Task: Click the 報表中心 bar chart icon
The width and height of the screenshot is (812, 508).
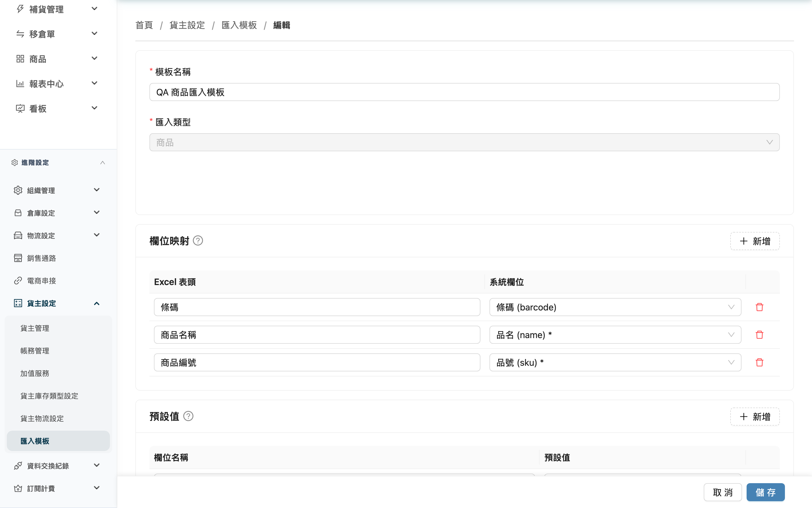Action: coord(20,84)
